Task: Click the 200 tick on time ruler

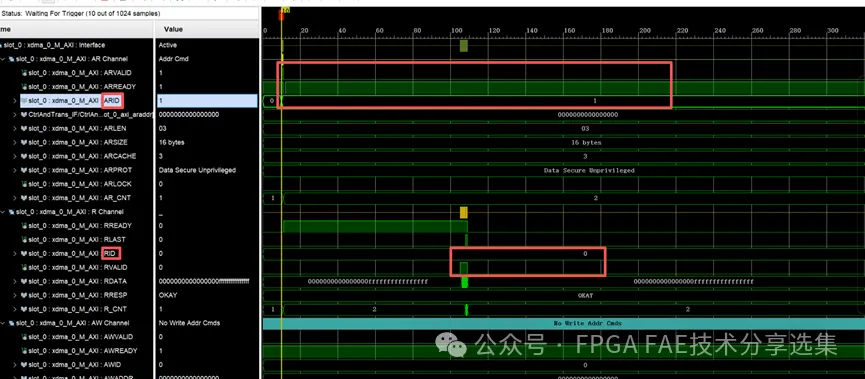Action: click(645, 30)
